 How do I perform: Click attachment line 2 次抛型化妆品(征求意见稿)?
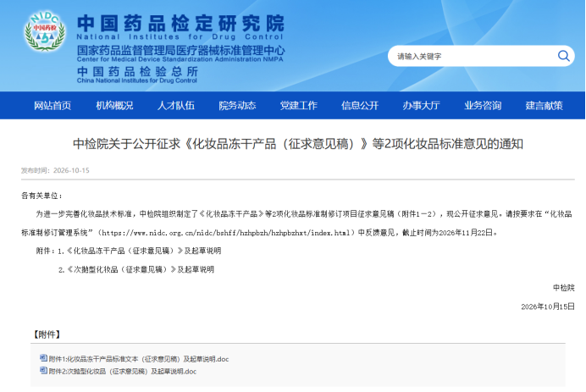(x=136, y=269)
